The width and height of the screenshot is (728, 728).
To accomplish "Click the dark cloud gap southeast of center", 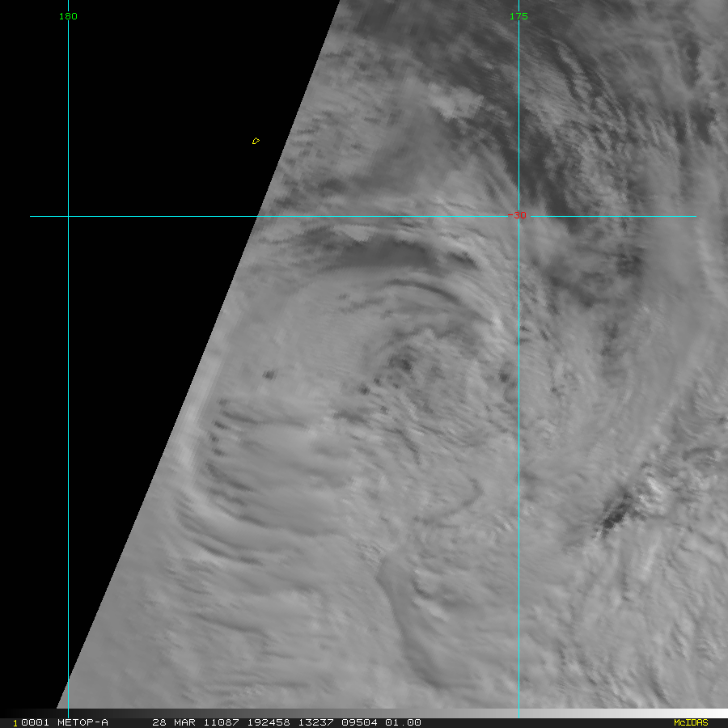I will [x=616, y=514].
